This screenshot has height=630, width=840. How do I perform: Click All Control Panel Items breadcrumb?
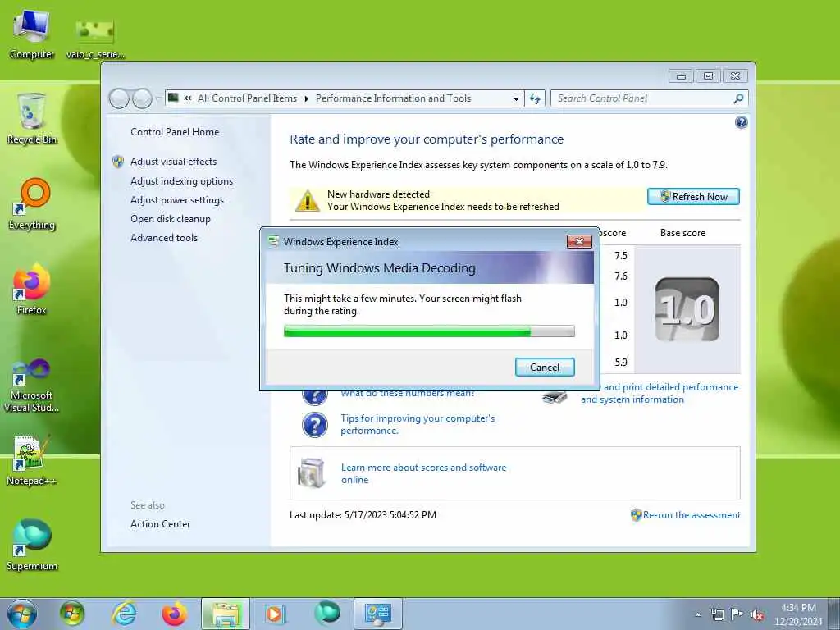(x=247, y=98)
